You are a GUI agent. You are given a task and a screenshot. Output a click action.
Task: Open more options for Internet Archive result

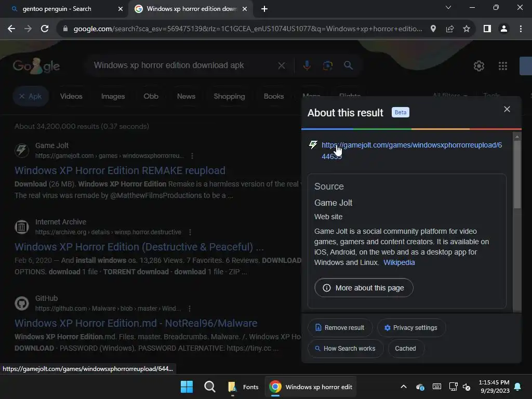point(190,232)
